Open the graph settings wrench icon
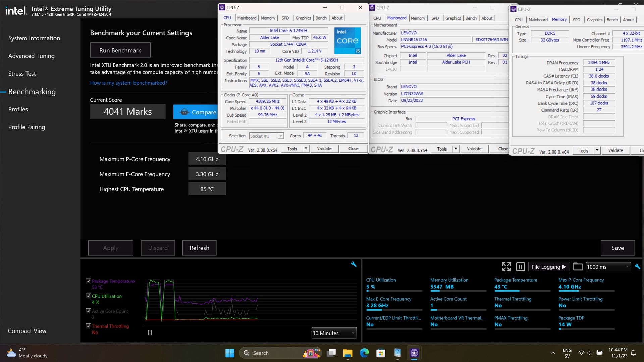This screenshot has width=644, height=362. click(x=354, y=264)
